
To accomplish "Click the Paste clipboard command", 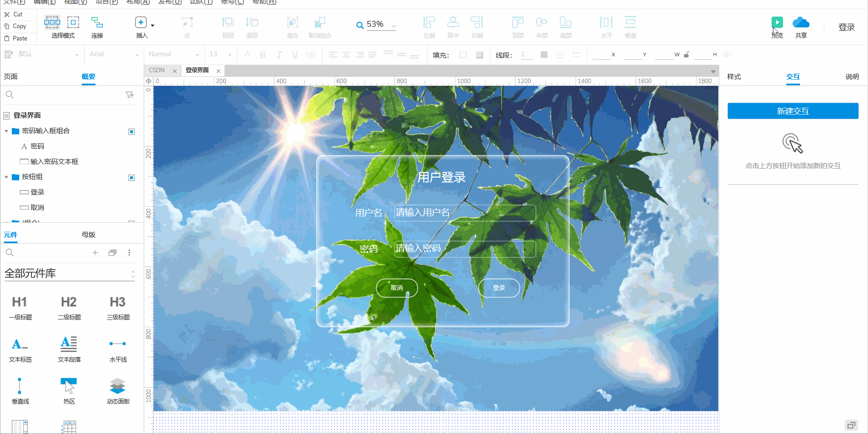I will [15, 38].
